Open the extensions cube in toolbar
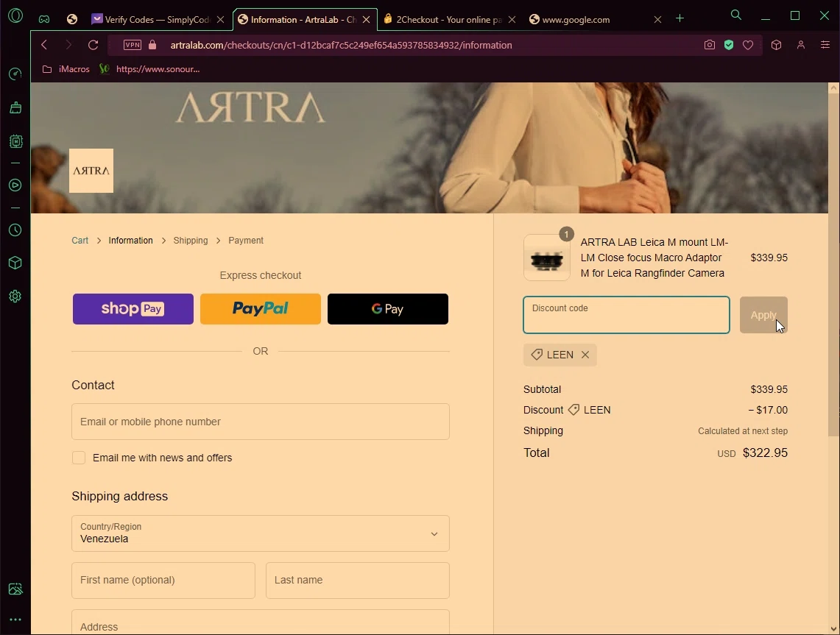 pyautogui.click(x=776, y=45)
